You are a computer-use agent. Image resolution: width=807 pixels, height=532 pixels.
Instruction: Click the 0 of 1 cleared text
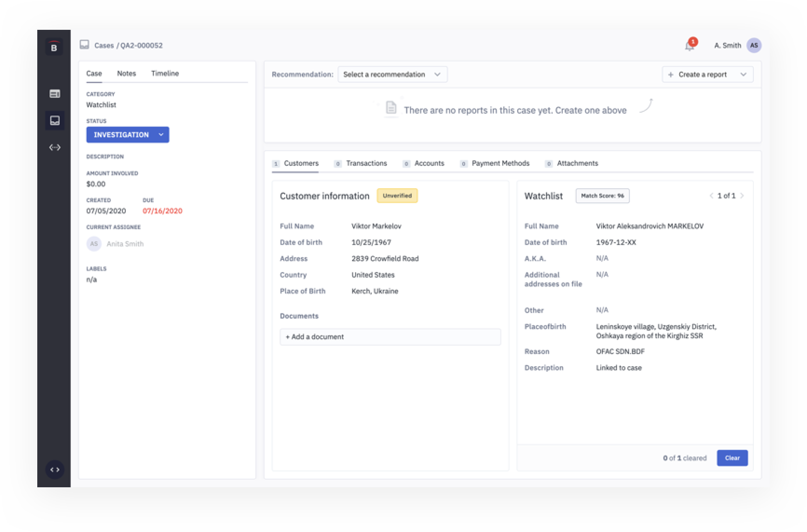(684, 458)
